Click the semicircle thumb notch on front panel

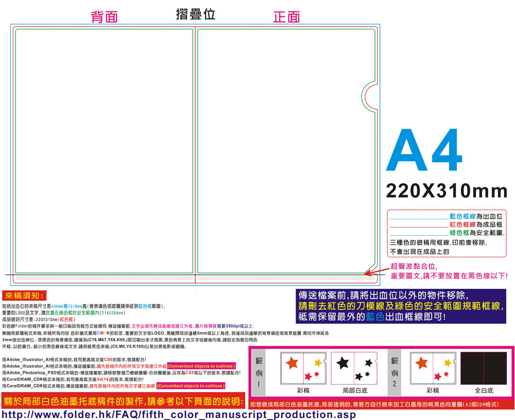[x=369, y=97]
